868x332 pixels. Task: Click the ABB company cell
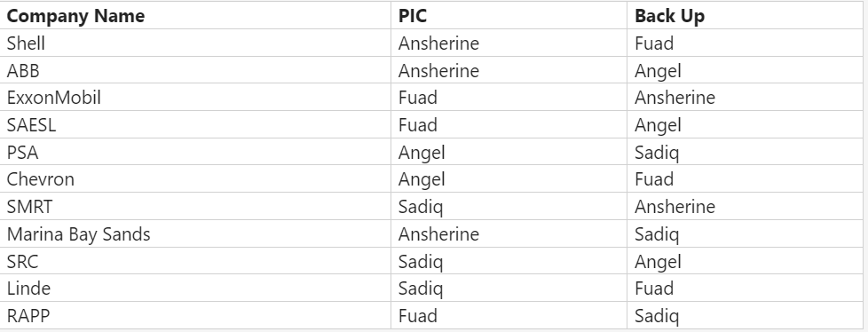coord(195,70)
